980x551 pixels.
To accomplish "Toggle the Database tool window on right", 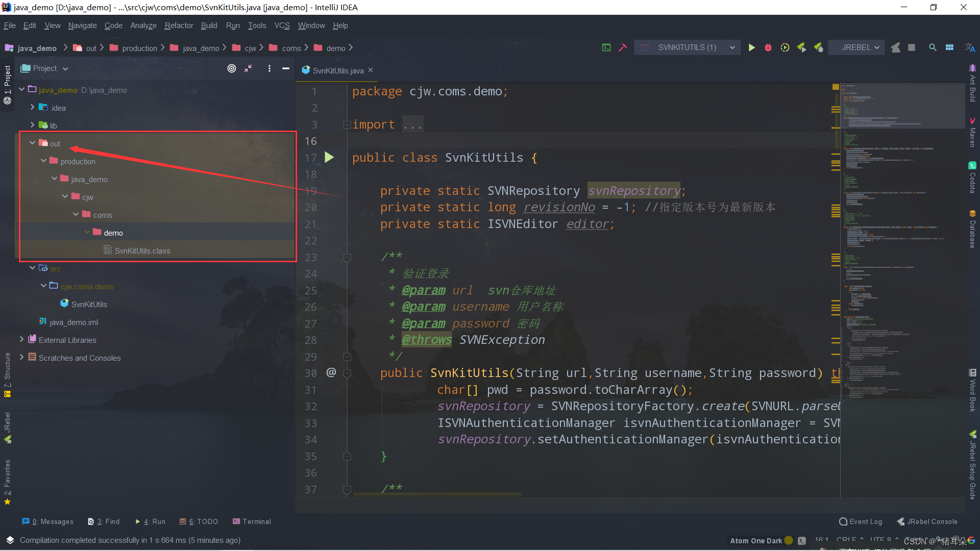I will coord(972,230).
